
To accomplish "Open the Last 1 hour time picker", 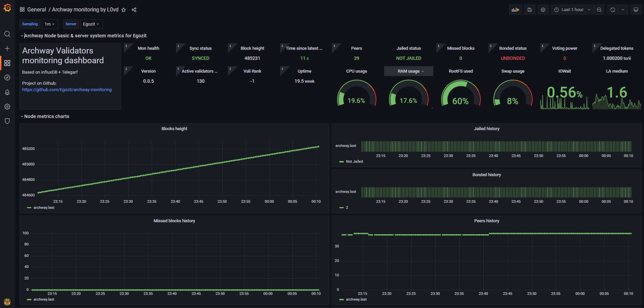I will (x=572, y=10).
